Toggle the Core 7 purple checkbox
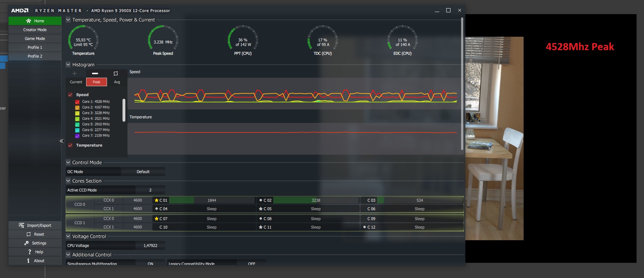Screen dimensions: 644x278 tap(77, 136)
